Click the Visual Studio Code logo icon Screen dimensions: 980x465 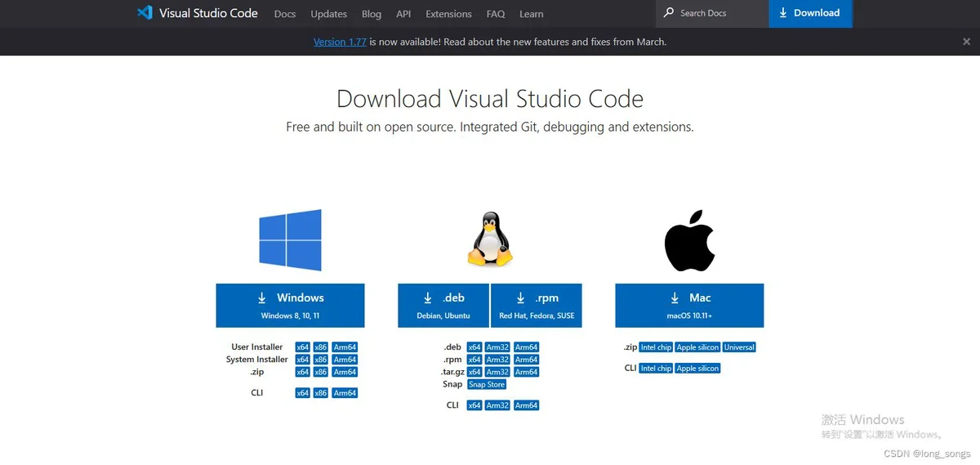[x=145, y=13]
